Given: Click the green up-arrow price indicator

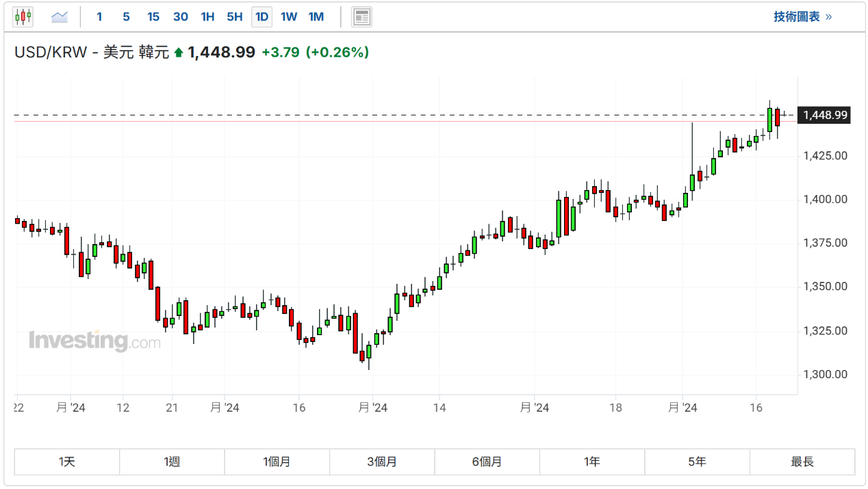Looking at the screenshot, I should [x=179, y=52].
